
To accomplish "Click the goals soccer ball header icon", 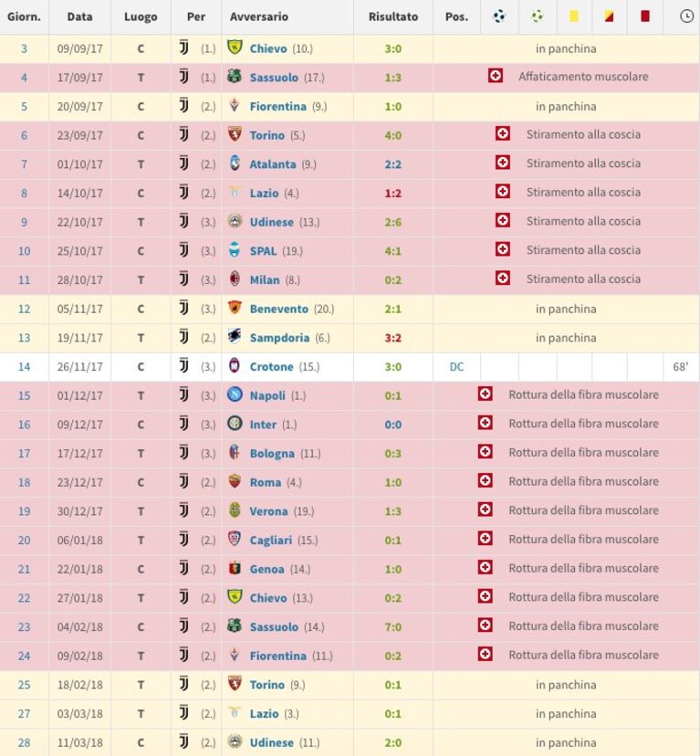I will 499,16.
